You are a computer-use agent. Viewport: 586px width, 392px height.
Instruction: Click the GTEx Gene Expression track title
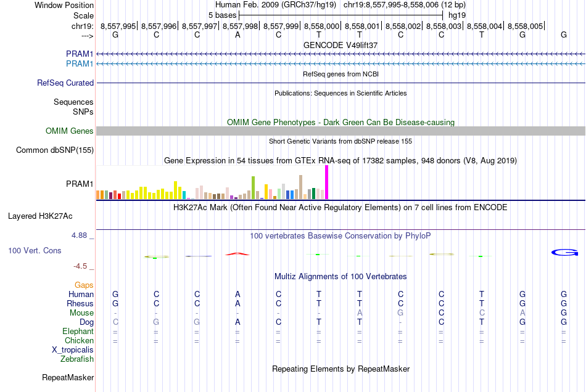coord(340,160)
